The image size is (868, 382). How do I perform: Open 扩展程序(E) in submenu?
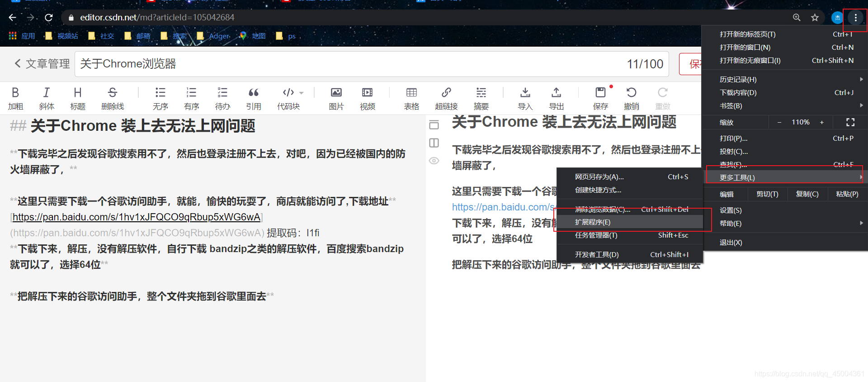click(x=630, y=222)
